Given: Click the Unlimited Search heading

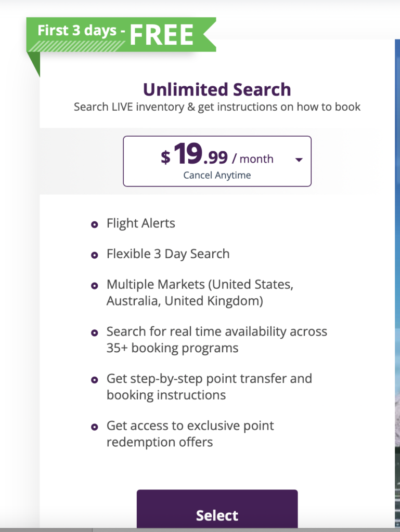Looking at the screenshot, I should click(x=217, y=89).
